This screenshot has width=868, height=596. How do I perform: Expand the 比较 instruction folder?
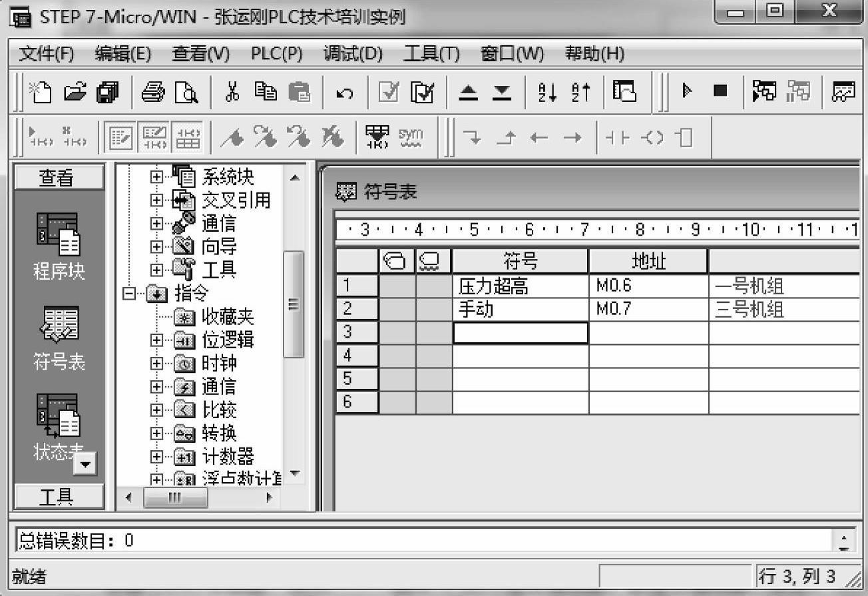[x=157, y=410]
